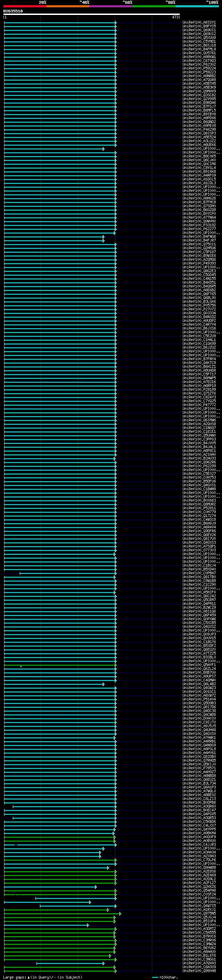Pick hit label UniRef100_P27072
The height and width of the screenshot is (980, 222).
pos(199,309)
